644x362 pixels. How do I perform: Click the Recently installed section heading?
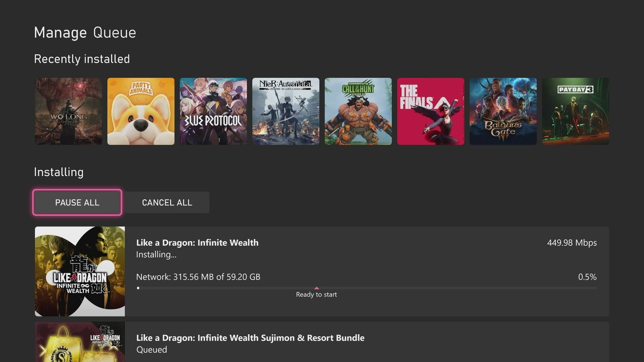(x=82, y=59)
